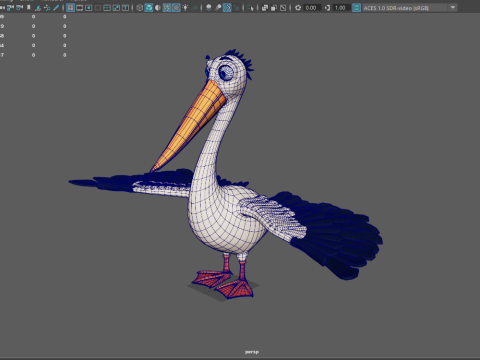Toggle viewport shadows icon

point(195,8)
